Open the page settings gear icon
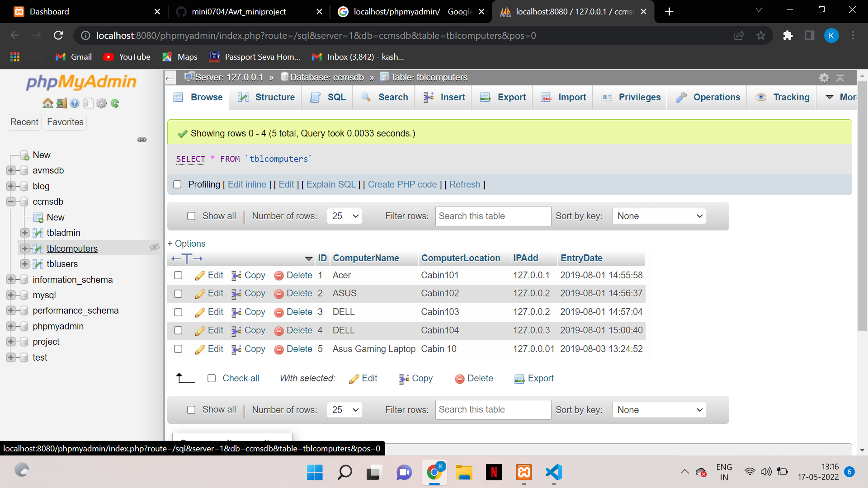This screenshot has height=488, width=868. pyautogui.click(x=824, y=78)
